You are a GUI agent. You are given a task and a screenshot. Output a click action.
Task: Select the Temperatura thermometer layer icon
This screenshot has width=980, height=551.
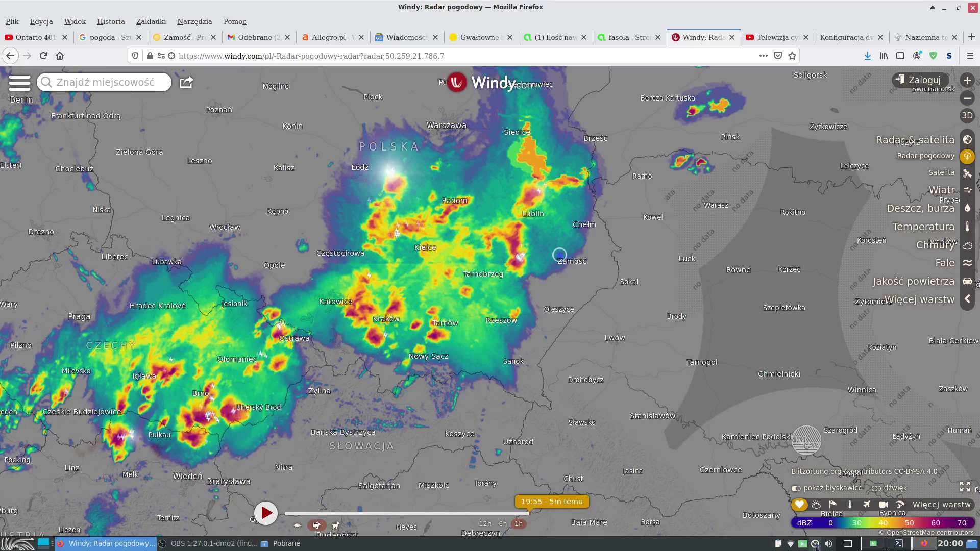pos(967,227)
